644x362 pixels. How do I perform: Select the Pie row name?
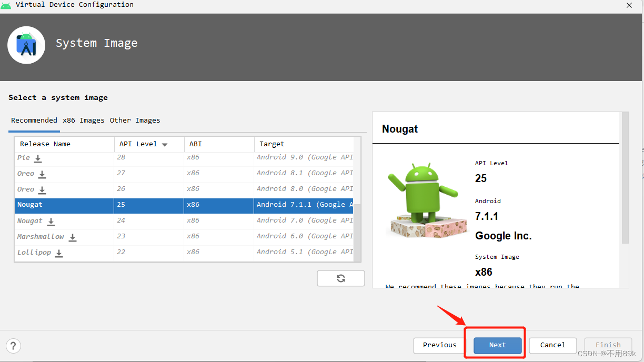(x=24, y=158)
